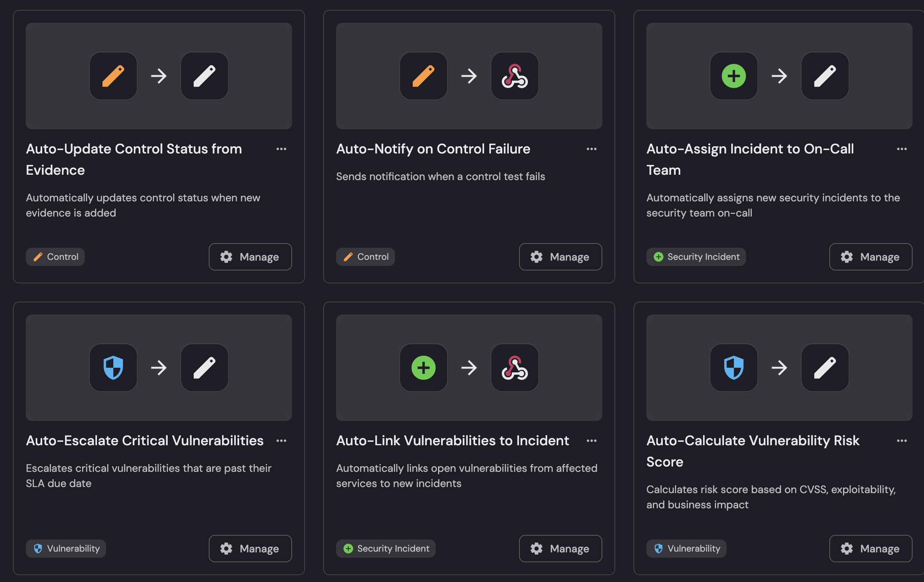Image resolution: width=924 pixels, height=582 pixels.
Task: Click the webhook icon in Auto-Notify on Control Failure
Action: tap(514, 76)
